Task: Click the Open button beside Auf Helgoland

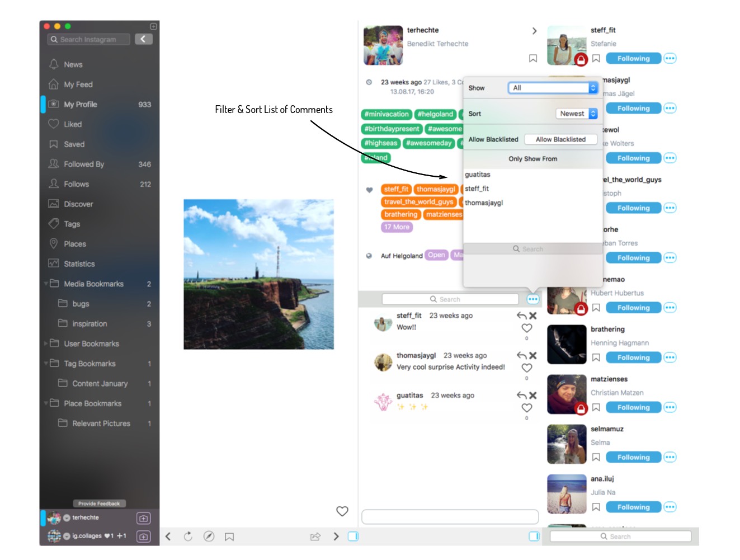Action: 436,255
